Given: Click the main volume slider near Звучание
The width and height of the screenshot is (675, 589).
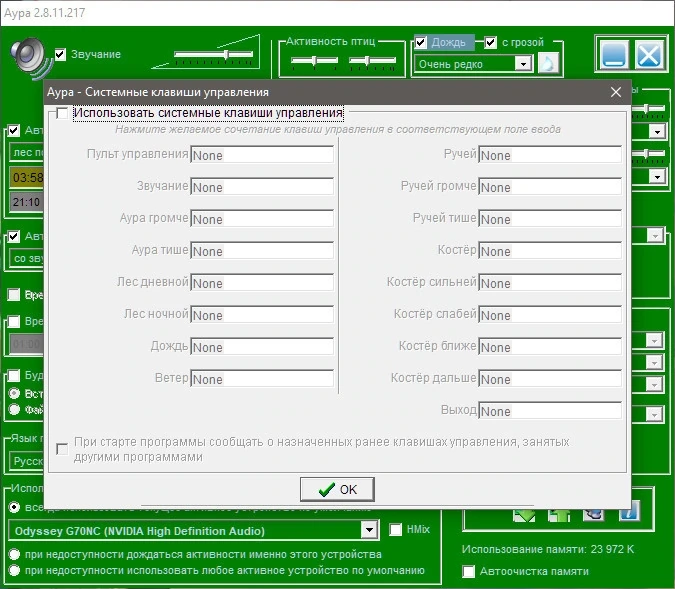Looking at the screenshot, I should pyautogui.click(x=214, y=54).
